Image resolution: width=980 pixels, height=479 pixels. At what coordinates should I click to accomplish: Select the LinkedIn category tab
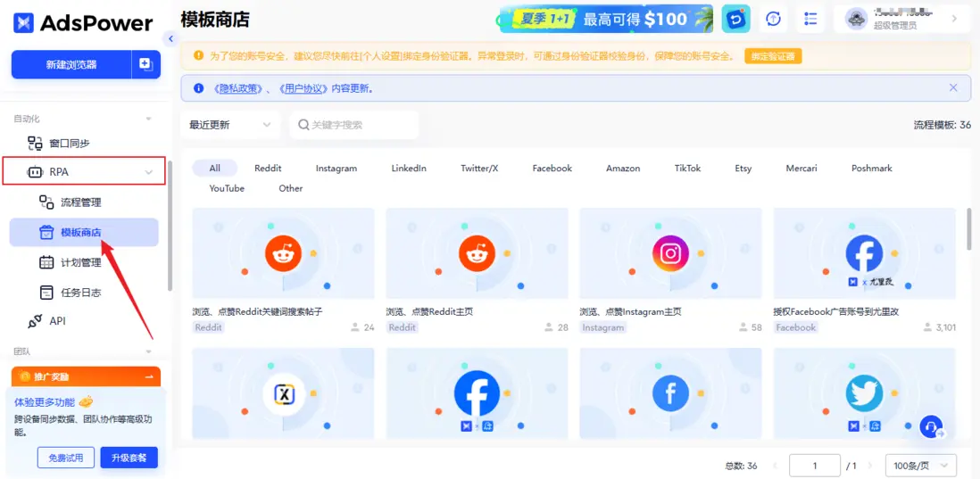tap(409, 168)
